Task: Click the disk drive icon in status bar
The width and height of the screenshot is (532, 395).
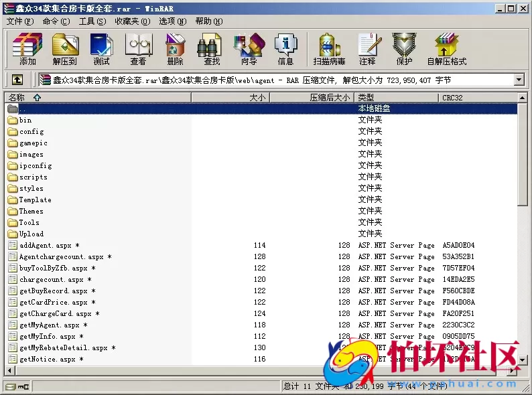Action: [11, 386]
